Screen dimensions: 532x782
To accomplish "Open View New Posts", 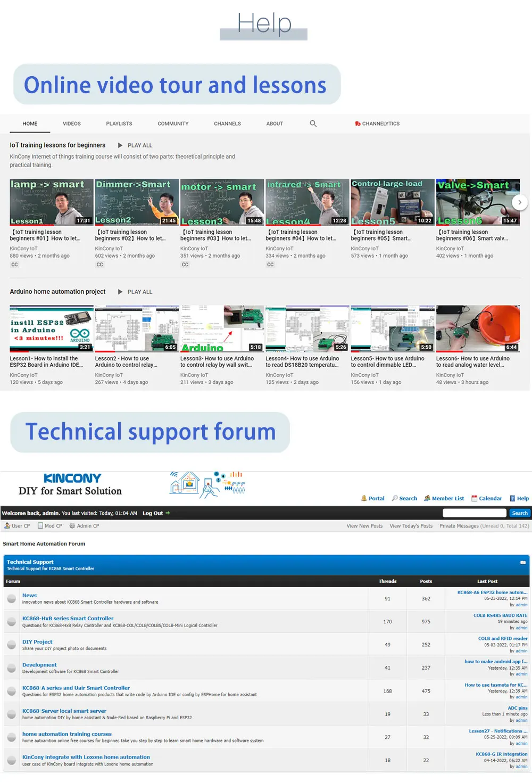I will 364,526.
